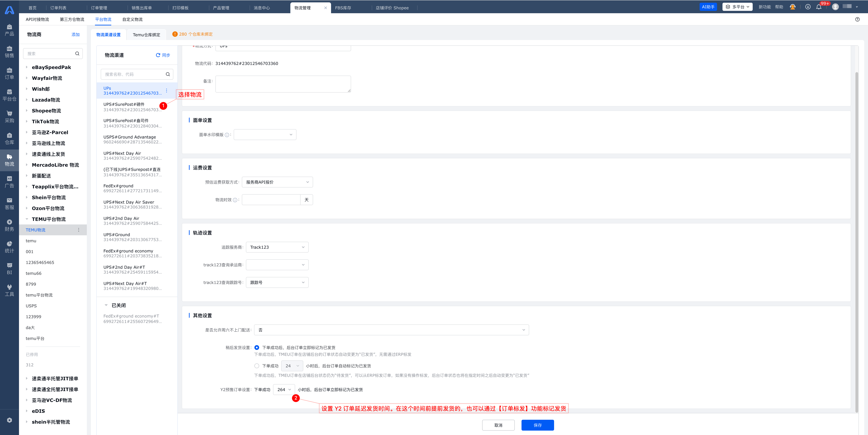Open the 销售 sidebar module
This screenshot has width=868, height=435.
(9, 52)
